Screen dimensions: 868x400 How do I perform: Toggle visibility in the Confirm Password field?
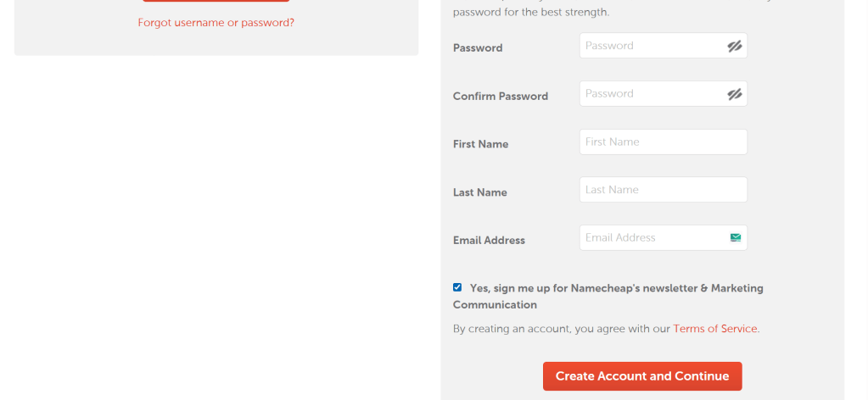click(735, 94)
